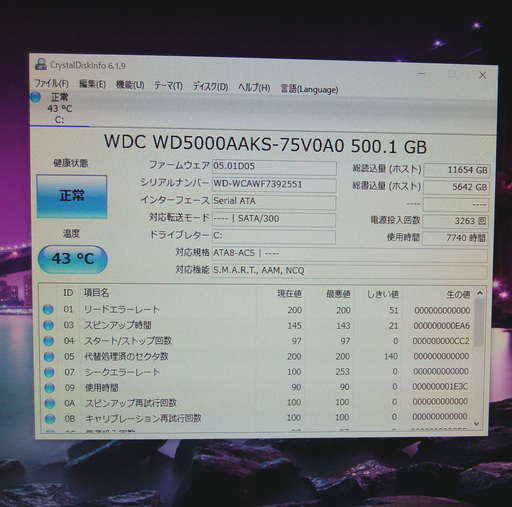The width and height of the screenshot is (512, 507).
Task: Click status circle for ID 01 row
Action: point(48,310)
